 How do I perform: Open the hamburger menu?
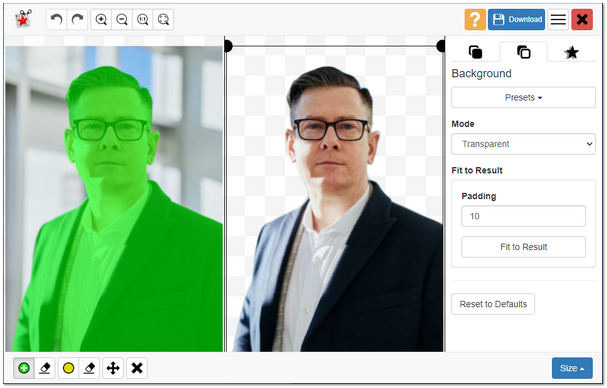(x=558, y=19)
